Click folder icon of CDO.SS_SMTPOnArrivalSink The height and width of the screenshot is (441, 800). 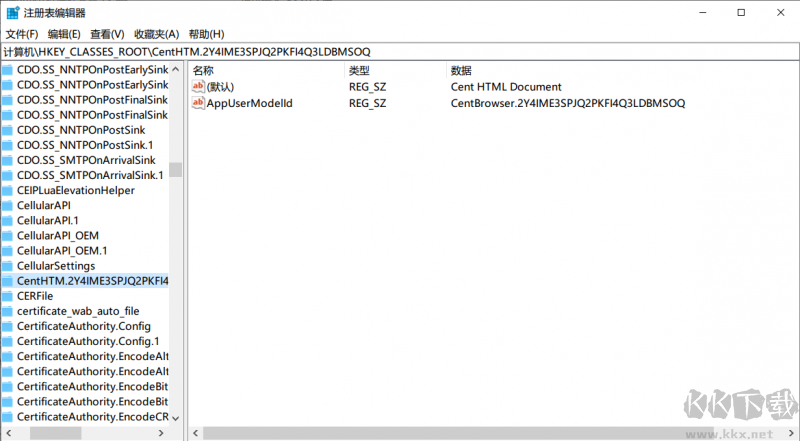click(7, 160)
